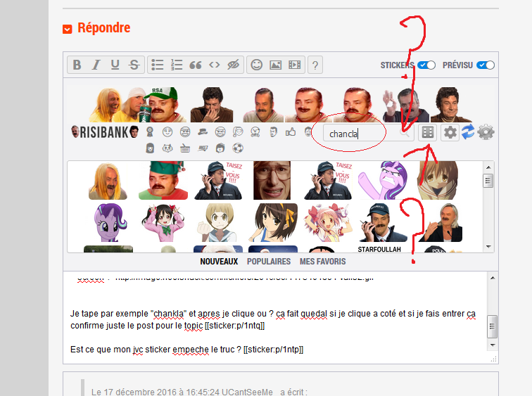Select the football category icon

click(238, 148)
